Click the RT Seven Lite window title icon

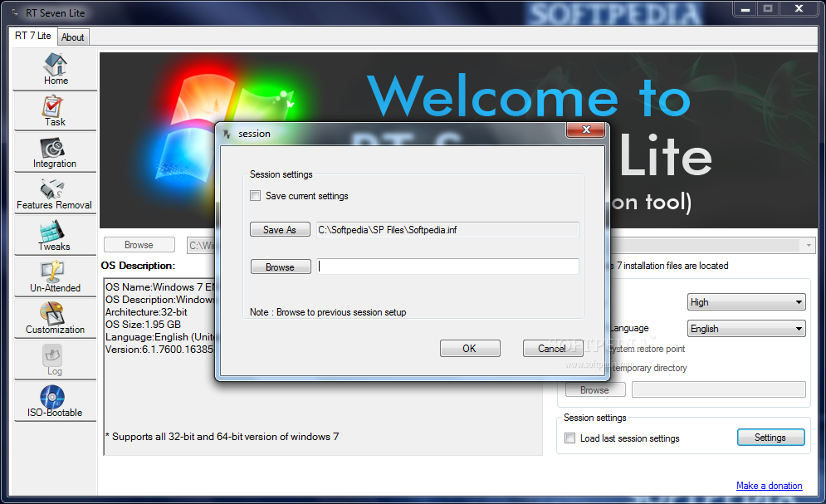[15, 12]
